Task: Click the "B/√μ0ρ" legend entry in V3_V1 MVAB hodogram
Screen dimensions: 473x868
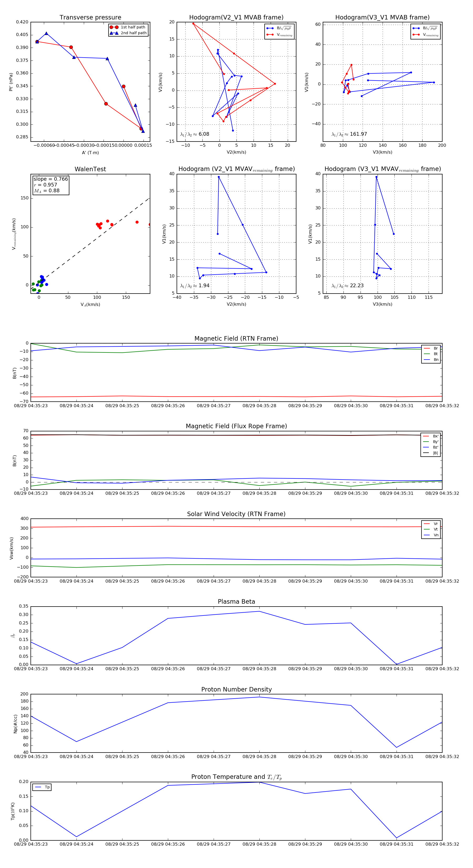Action: pos(425,28)
